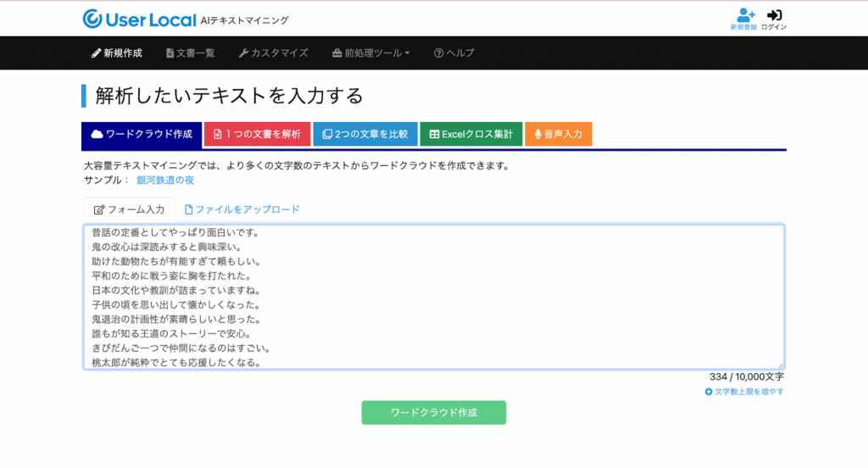Screen dimensions: 868x468
Task: Open the ヘルプ help page
Action: click(454, 53)
